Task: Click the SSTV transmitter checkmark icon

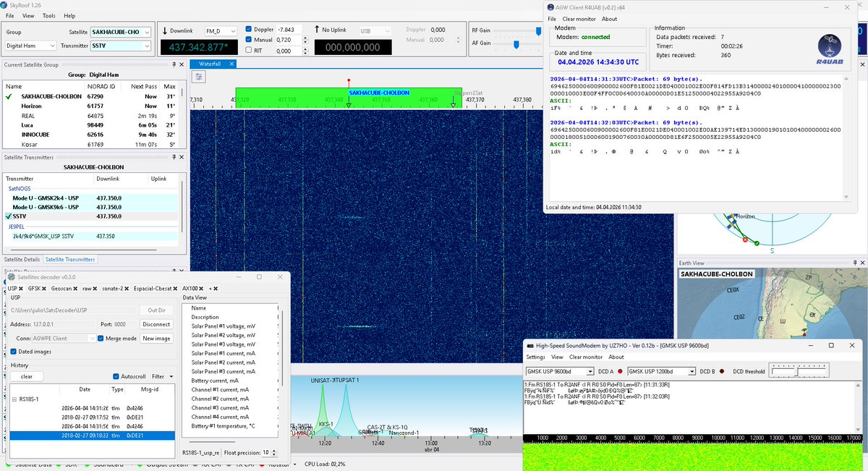Action: (x=9, y=216)
